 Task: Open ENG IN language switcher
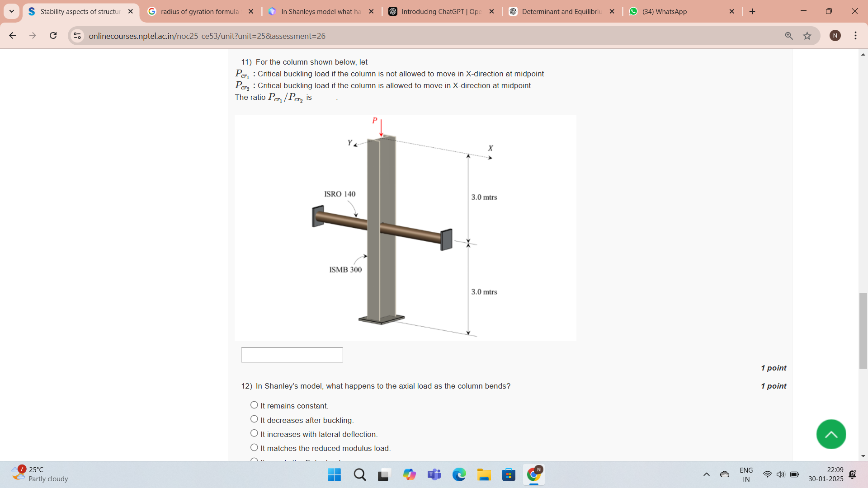click(x=746, y=474)
